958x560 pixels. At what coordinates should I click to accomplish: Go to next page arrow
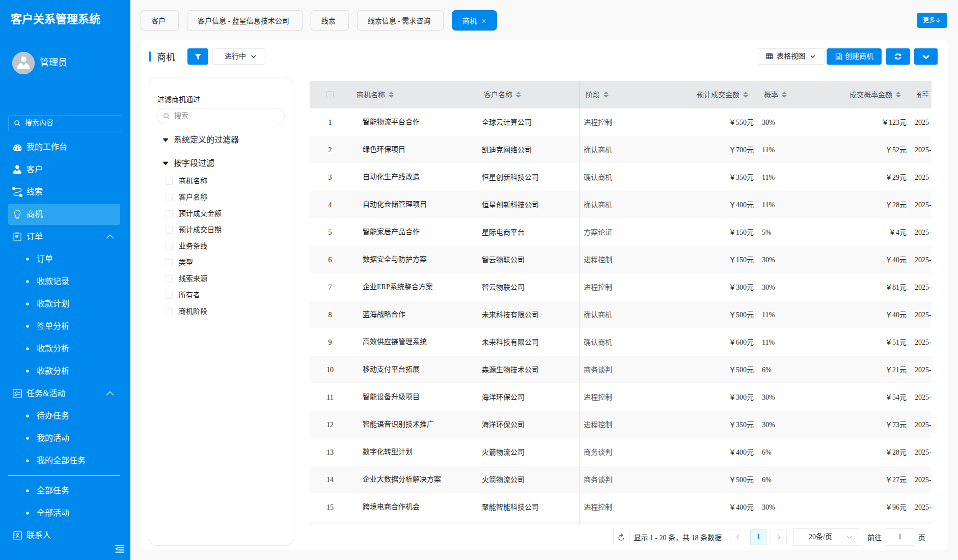(779, 537)
